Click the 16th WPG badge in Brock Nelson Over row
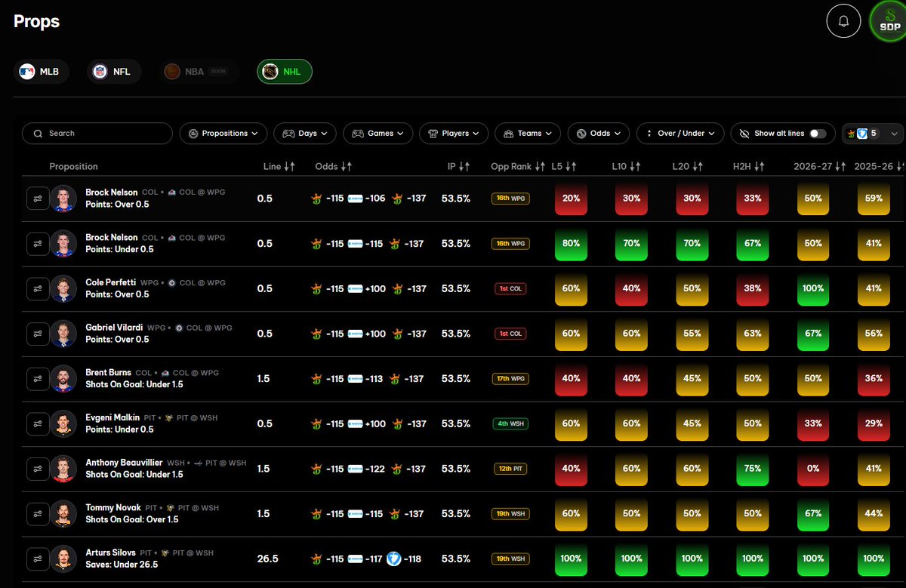 tap(511, 199)
